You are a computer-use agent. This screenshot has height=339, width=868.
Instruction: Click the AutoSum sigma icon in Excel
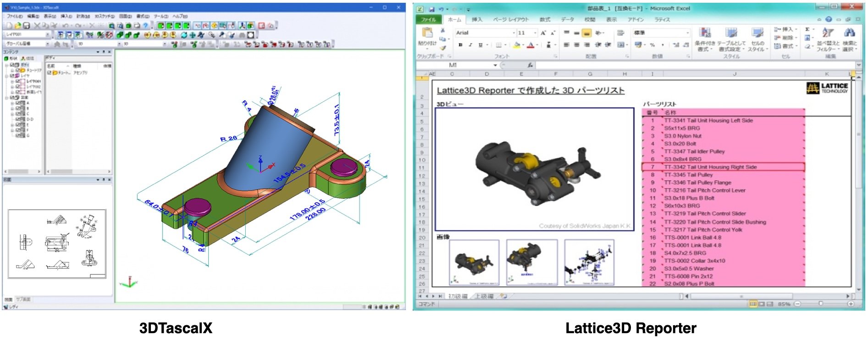(x=807, y=29)
